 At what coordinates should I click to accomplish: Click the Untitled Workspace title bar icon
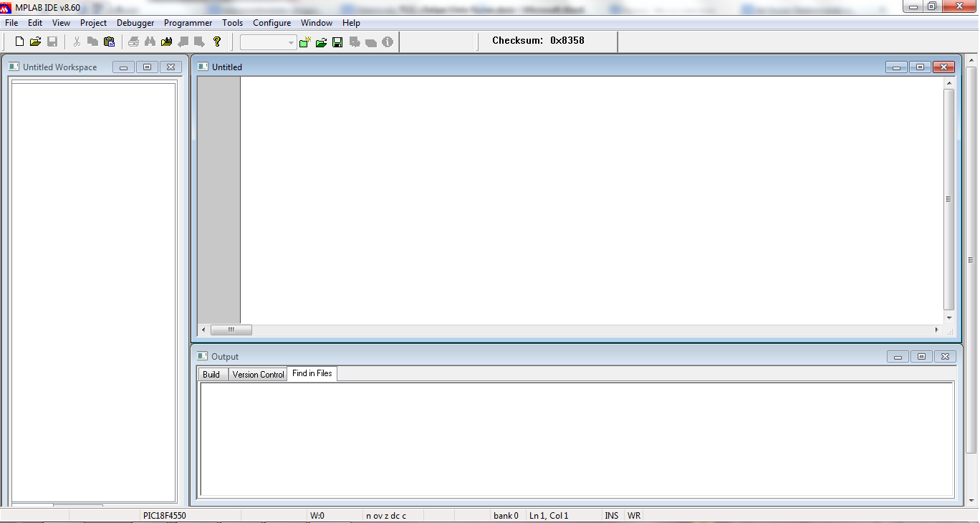14,67
